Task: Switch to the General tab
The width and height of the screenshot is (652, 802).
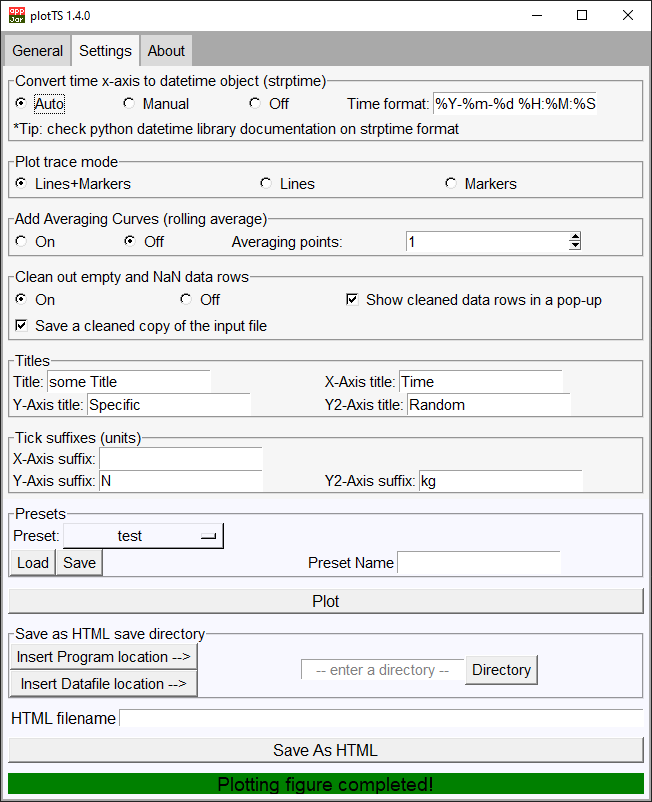Action: point(37,51)
